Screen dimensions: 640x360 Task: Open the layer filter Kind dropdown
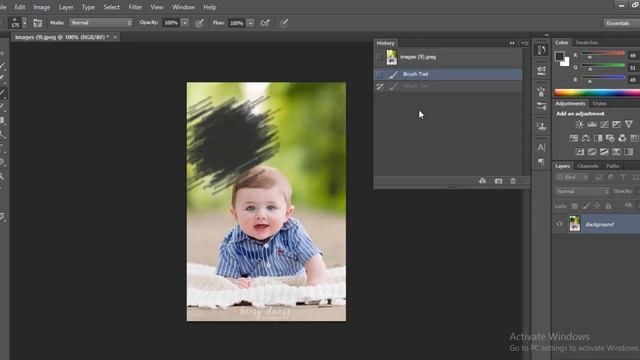[x=573, y=177]
